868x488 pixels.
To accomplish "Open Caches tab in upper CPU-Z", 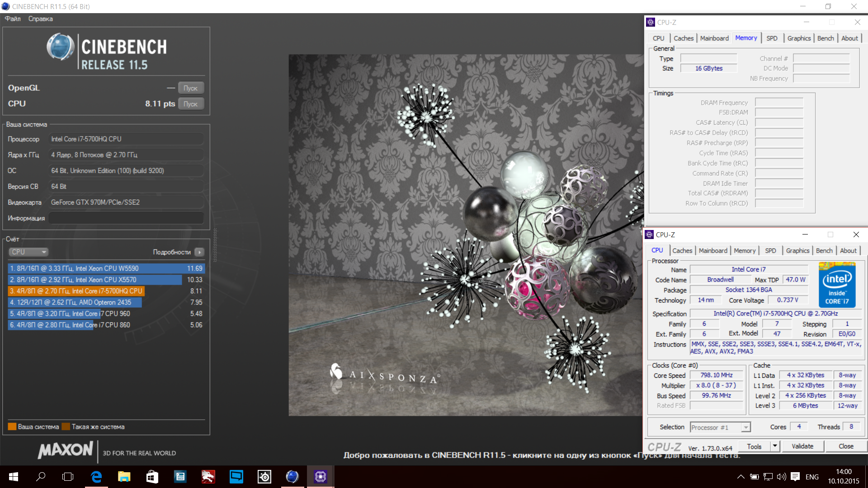I will (x=683, y=38).
